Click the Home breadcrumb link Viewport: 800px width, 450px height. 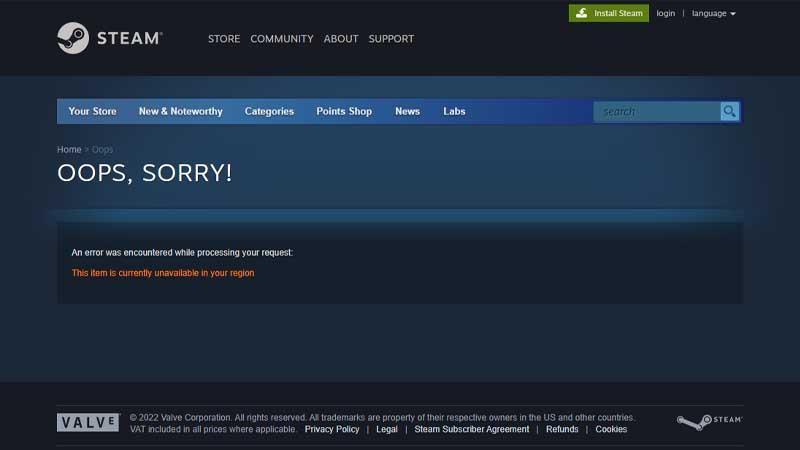[69, 149]
